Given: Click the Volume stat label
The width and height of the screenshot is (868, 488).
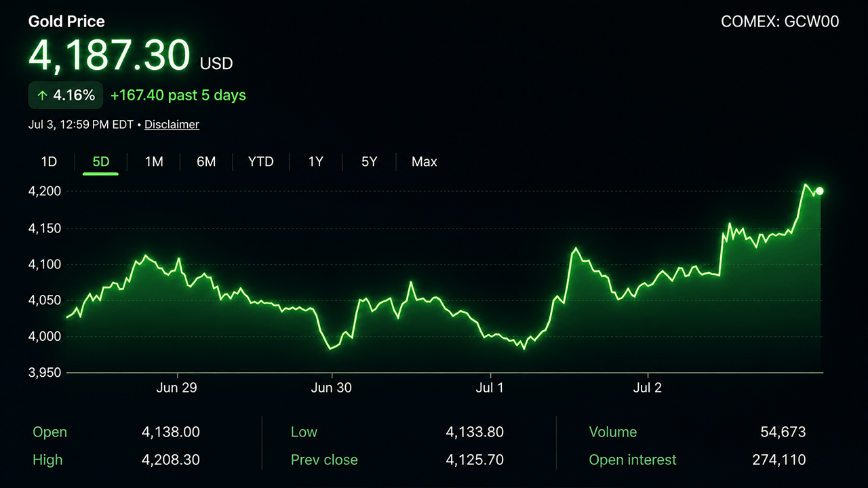Looking at the screenshot, I should point(613,432).
